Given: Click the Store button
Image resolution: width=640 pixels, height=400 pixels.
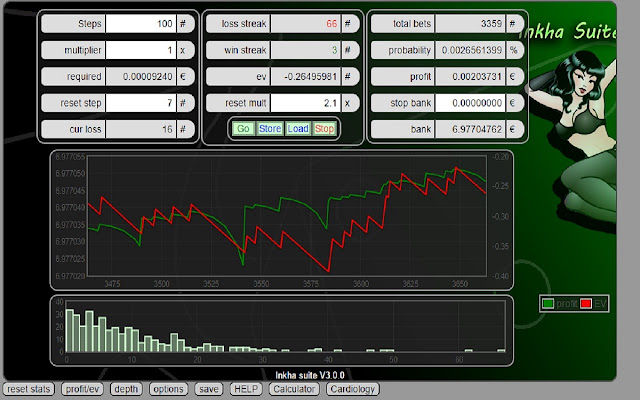Looking at the screenshot, I should point(270,129).
